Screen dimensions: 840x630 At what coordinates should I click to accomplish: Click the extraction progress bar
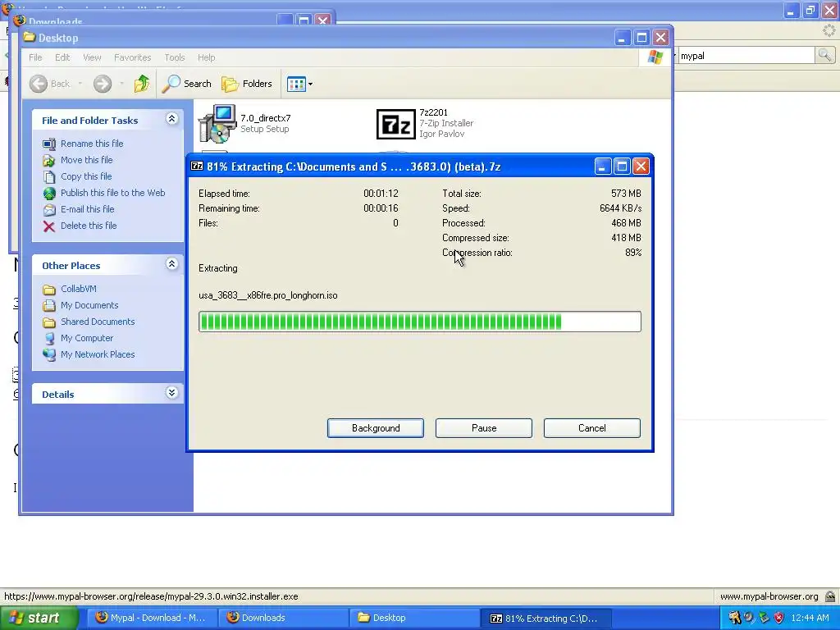(419, 322)
